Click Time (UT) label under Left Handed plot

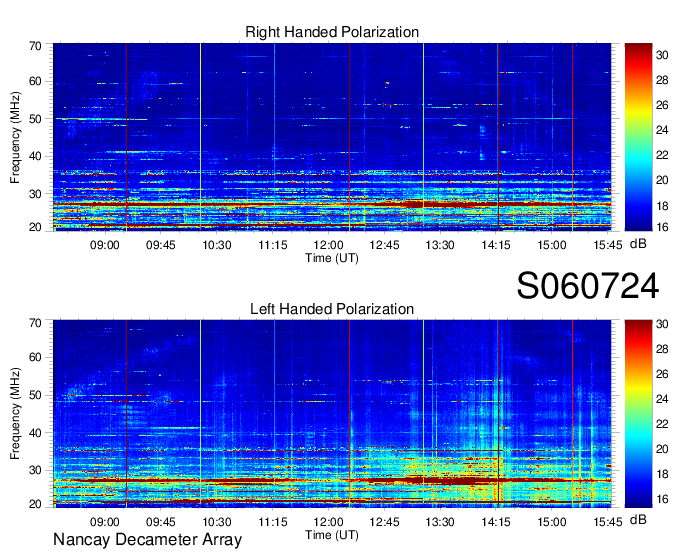(x=332, y=535)
